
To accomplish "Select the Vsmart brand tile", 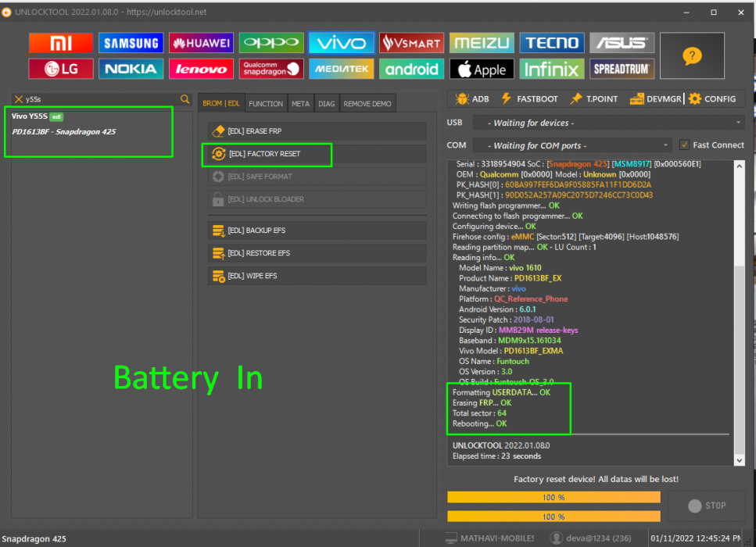I will click(x=412, y=43).
